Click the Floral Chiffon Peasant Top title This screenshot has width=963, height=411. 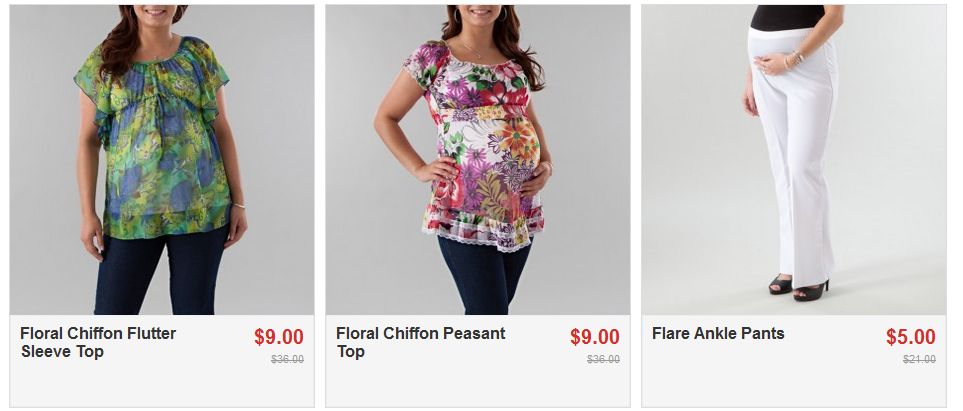pyautogui.click(x=421, y=342)
